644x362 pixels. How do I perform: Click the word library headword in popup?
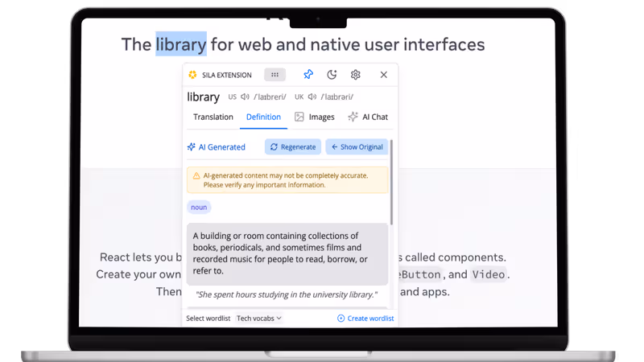pos(204,97)
